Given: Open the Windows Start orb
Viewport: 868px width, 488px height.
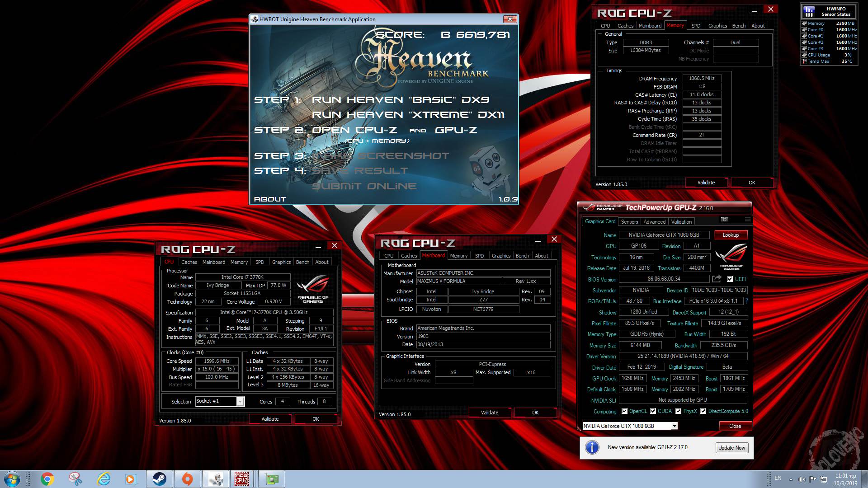Looking at the screenshot, I should [12, 479].
